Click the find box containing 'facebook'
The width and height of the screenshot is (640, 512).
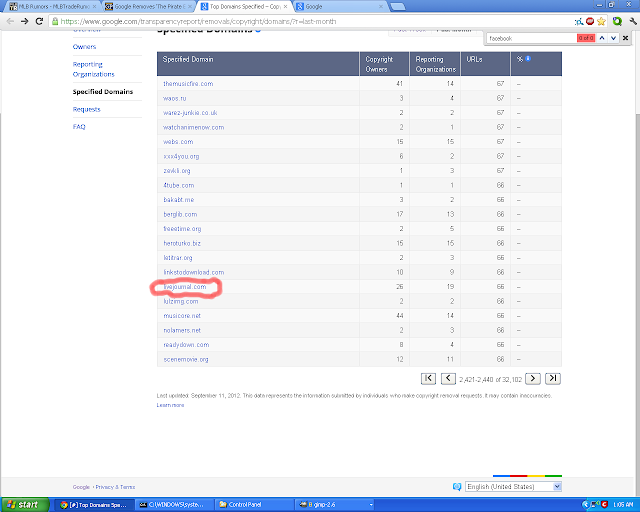coord(531,38)
